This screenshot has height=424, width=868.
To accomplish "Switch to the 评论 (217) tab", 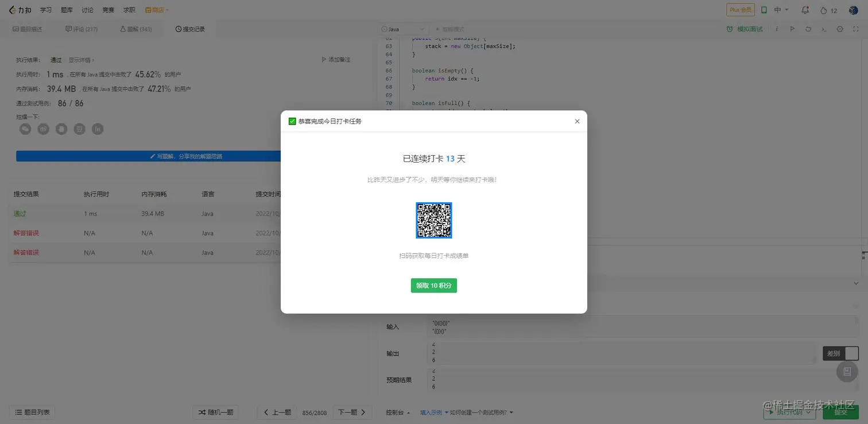I will pyautogui.click(x=82, y=29).
